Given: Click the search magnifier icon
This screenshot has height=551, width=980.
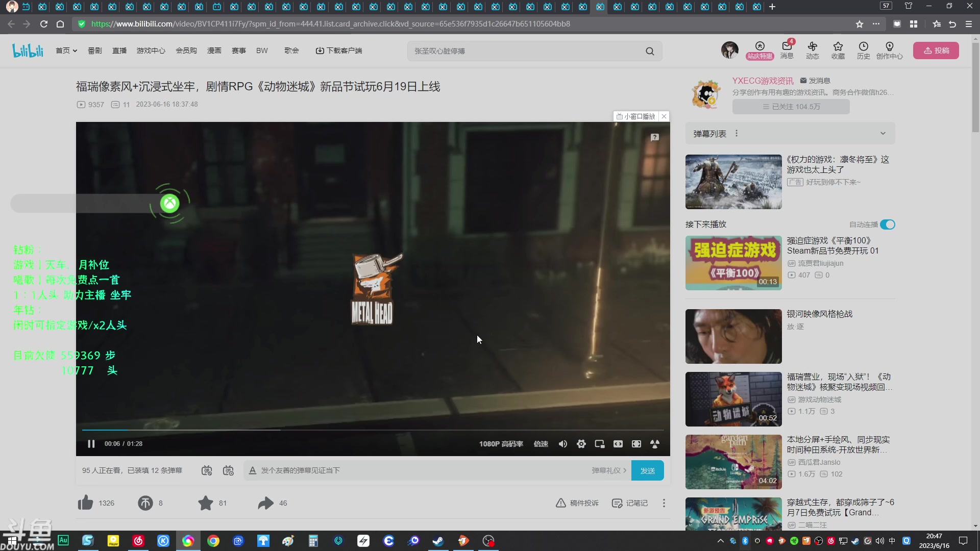Looking at the screenshot, I should (649, 51).
